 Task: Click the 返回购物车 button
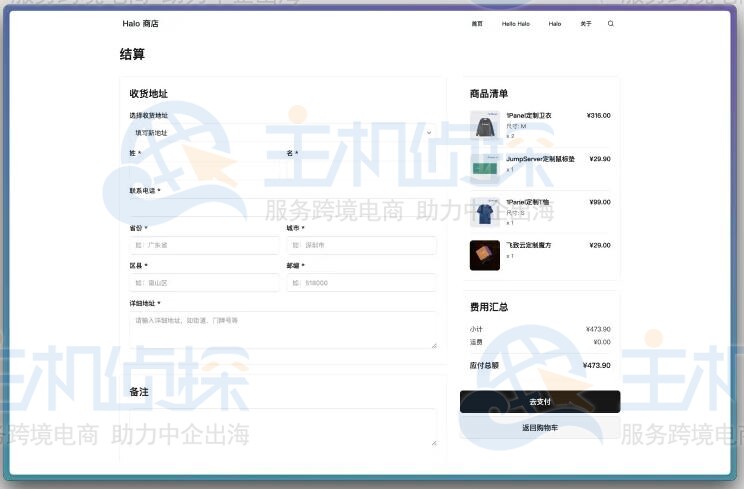[539, 427]
